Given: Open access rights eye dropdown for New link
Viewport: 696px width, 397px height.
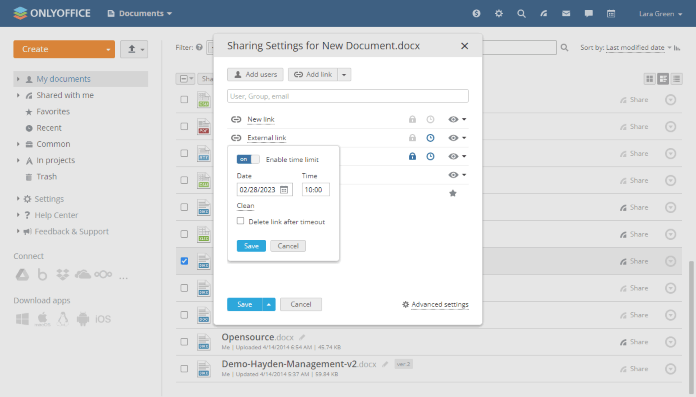Looking at the screenshot, I should click(x=457, y=119).
